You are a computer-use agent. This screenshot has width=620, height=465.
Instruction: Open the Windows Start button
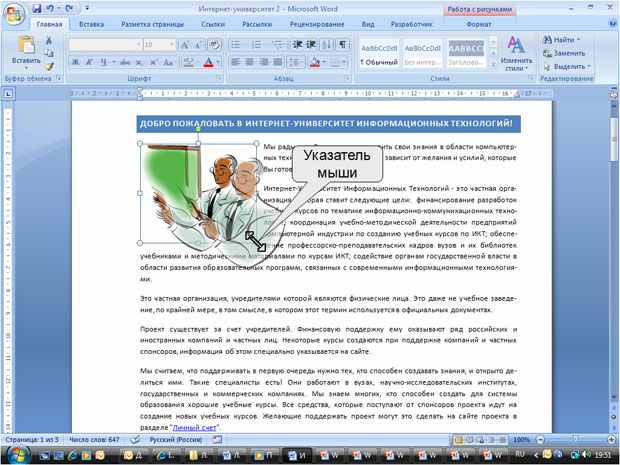(16, 455)
